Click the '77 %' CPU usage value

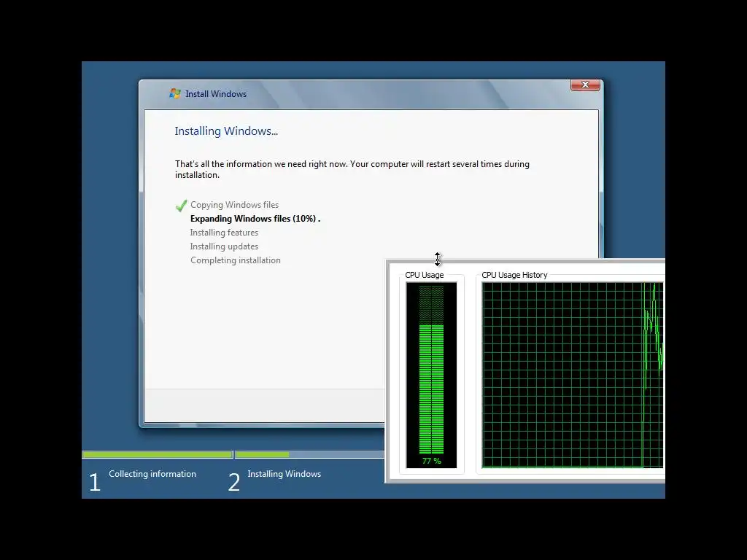[432, 461]
